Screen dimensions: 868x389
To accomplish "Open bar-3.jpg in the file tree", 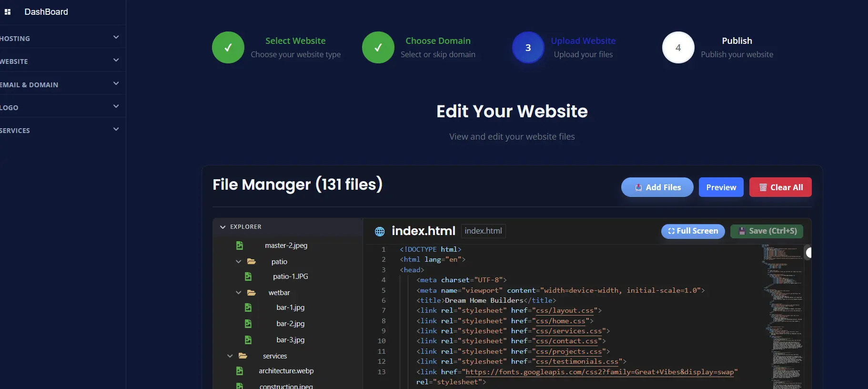I will (290, 340).
